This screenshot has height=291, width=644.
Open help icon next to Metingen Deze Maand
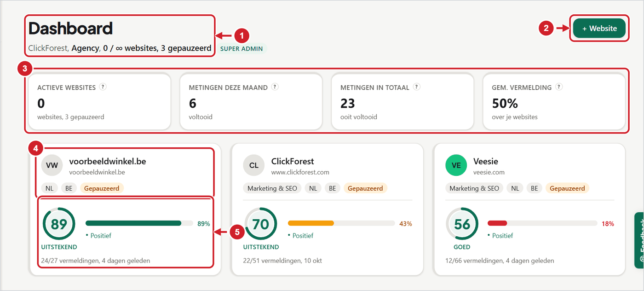point(275,87)
